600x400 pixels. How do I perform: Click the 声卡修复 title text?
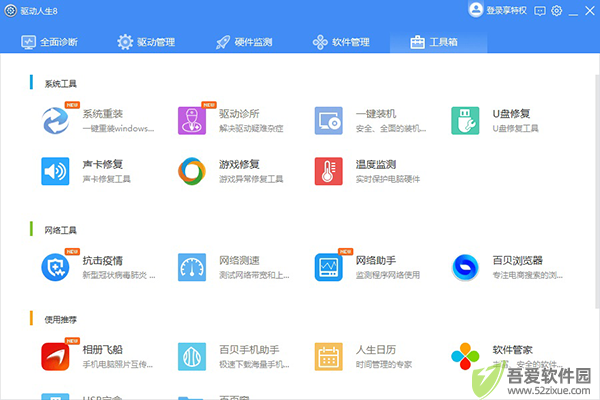pyautogui.click(x=103, y=164)
